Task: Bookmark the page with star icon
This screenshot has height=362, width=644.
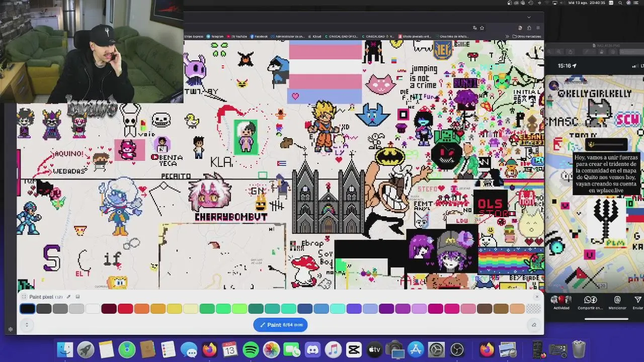Action: [x=482, y=28]
